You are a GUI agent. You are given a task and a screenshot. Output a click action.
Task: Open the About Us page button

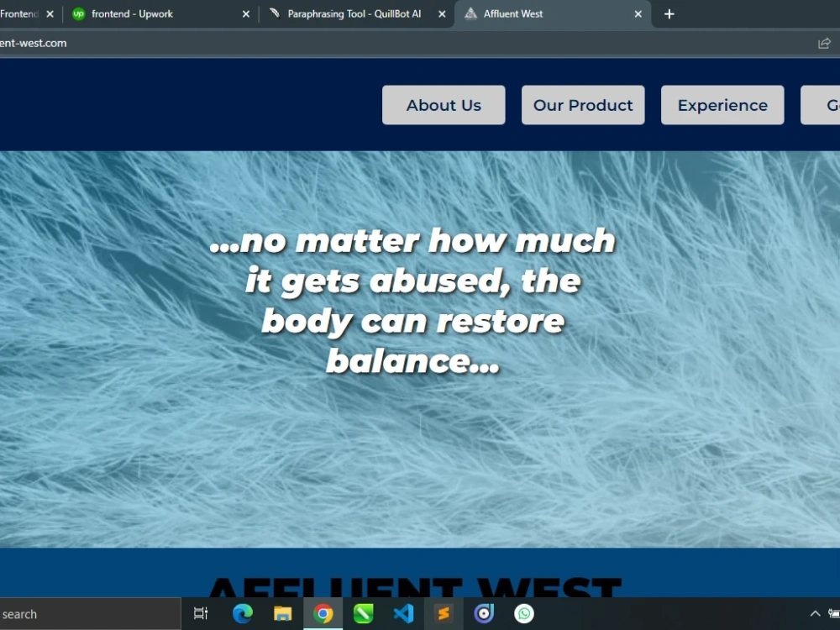click(x=443, y=105)
